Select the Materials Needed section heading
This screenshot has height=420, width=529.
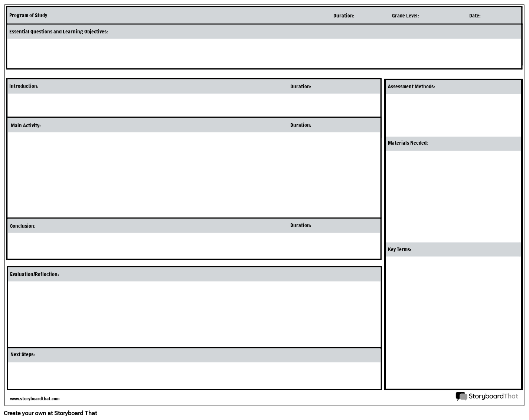(x=408, y=143)
